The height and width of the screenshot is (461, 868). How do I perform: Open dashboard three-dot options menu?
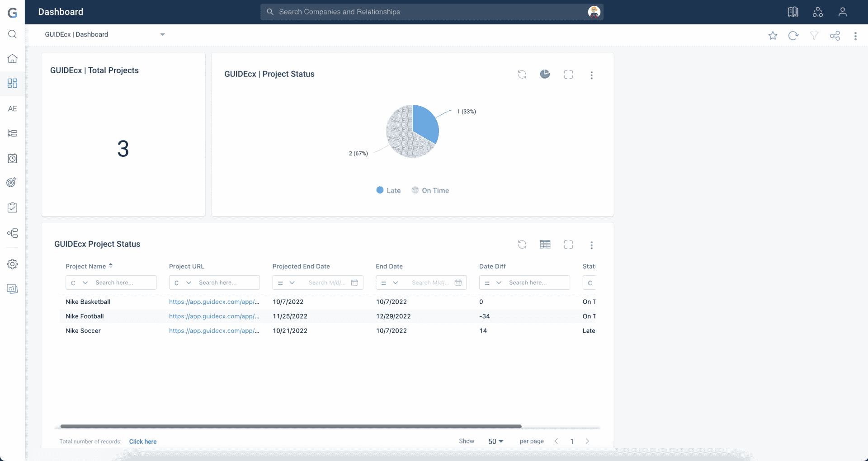click(x=855, y=36)
